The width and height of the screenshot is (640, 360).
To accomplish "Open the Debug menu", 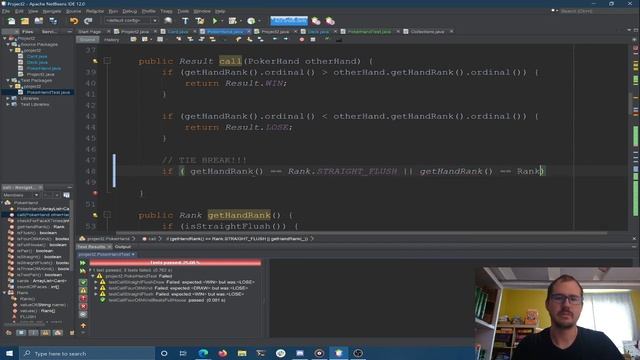I will point(130,11).
